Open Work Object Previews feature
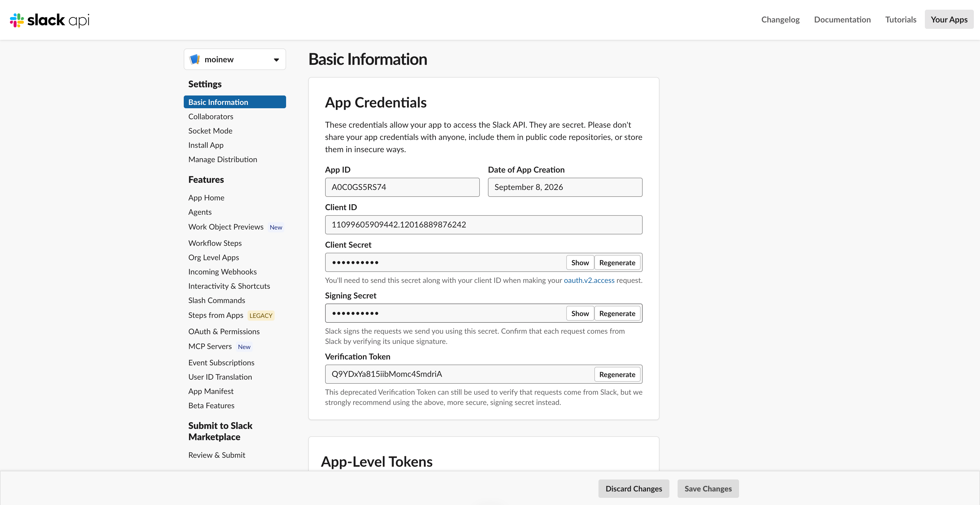980x505 pixels. (226, 227)
